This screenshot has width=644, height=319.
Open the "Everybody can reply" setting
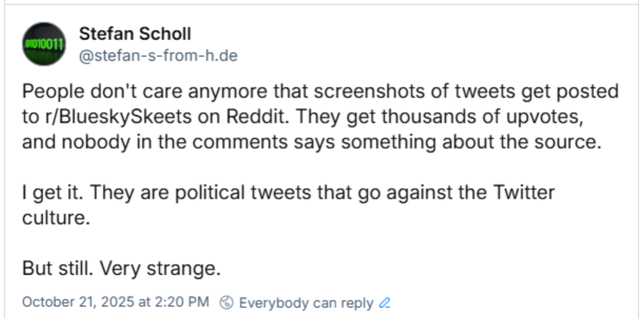306,303
